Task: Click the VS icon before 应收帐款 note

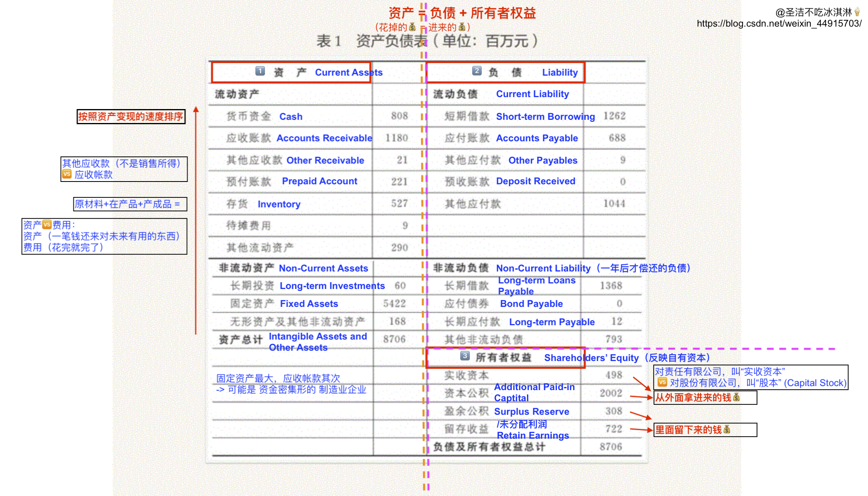Action: (67, 174)
